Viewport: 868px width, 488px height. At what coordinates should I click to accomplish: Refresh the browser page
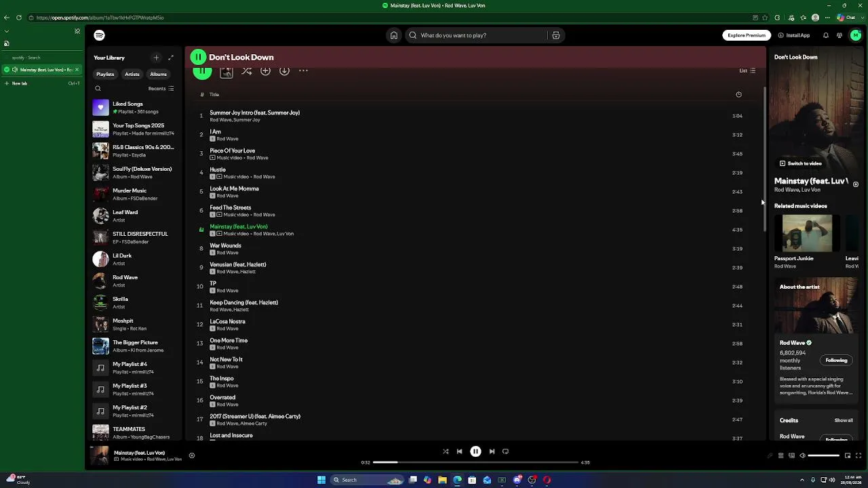[19, 18]
